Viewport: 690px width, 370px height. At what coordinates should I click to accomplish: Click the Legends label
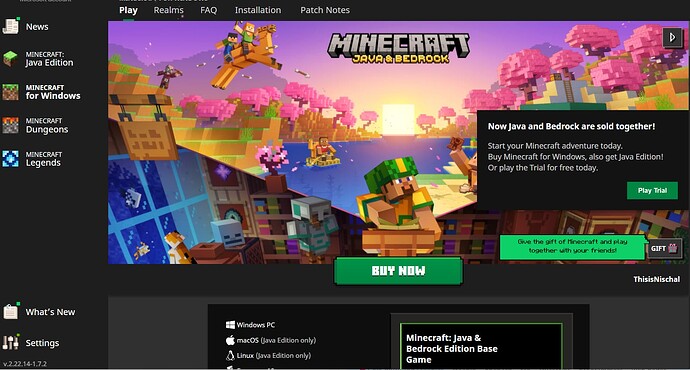tap(43, 163)
